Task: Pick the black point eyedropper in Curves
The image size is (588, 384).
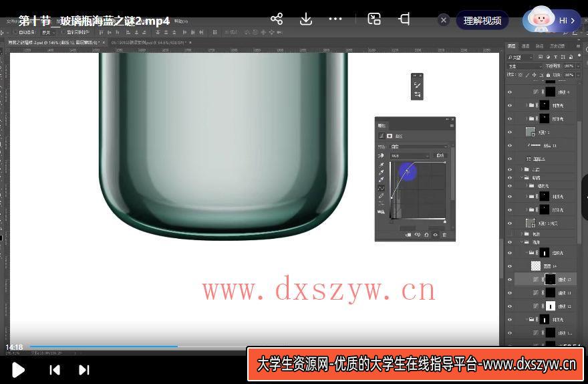Action: click(381, 165)
